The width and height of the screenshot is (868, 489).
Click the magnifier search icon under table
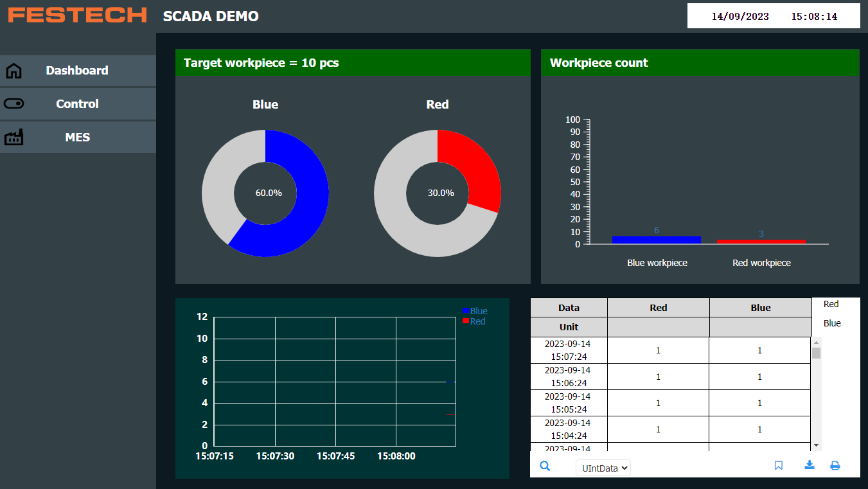(545, 467)
